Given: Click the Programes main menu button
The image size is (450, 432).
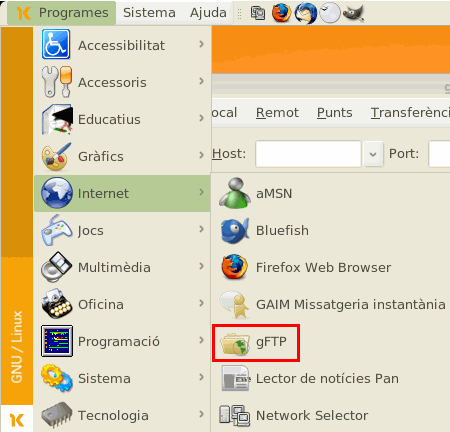Looking at the screenshot, I should point(62,13).
